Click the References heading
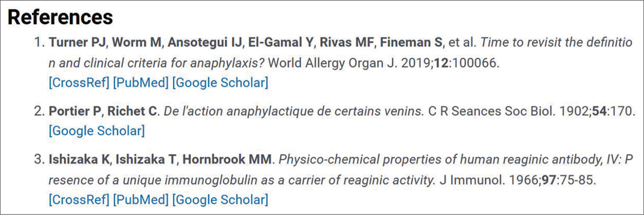The width and height of the screenshot is (644, 215). click(x=60, y=17)
